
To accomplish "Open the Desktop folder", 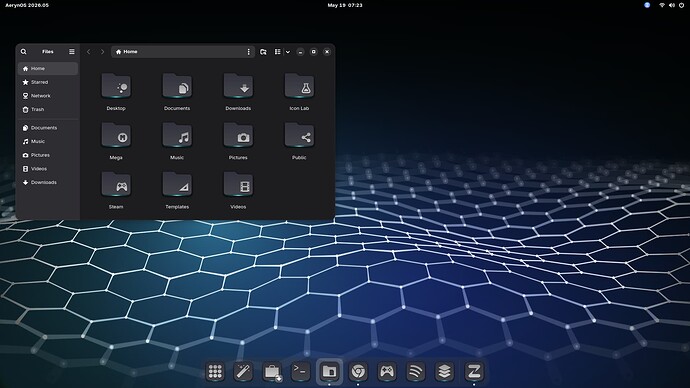I will click(x=116, y=87).
